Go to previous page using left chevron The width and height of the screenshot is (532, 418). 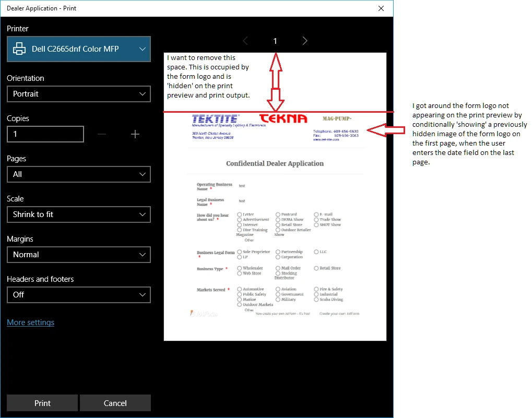tap(245, 41)
